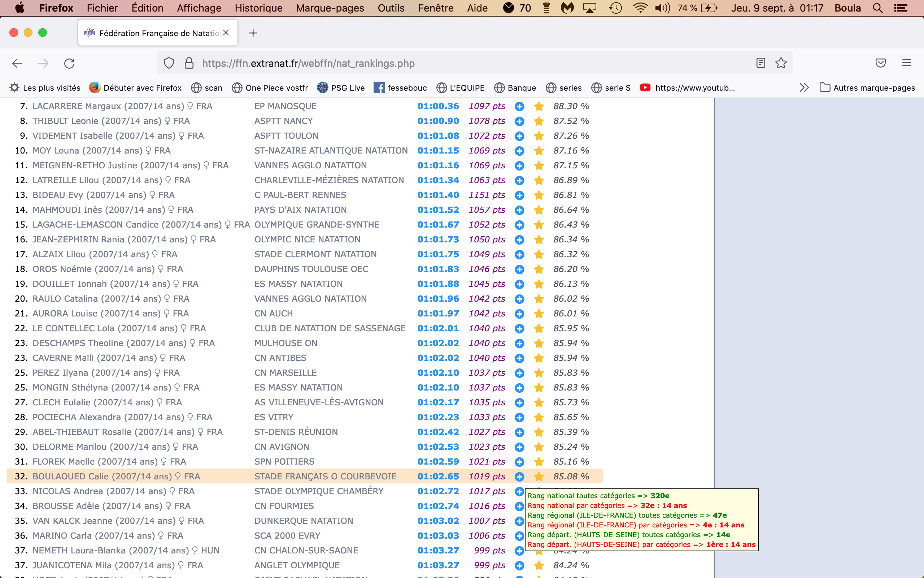Close the Fédération Française de Natation tab
Screen dimensions: 924x578
point(226,33)
